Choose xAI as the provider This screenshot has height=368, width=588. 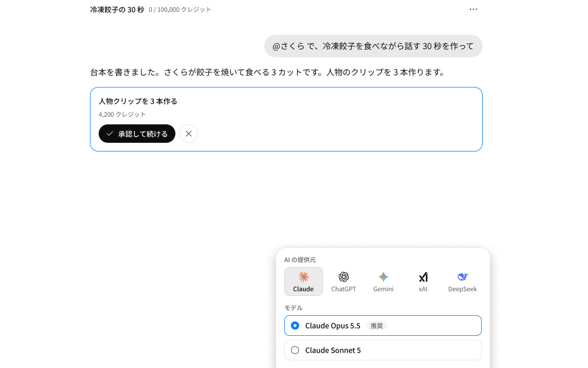pyautogui.click(x=423, y=282)
